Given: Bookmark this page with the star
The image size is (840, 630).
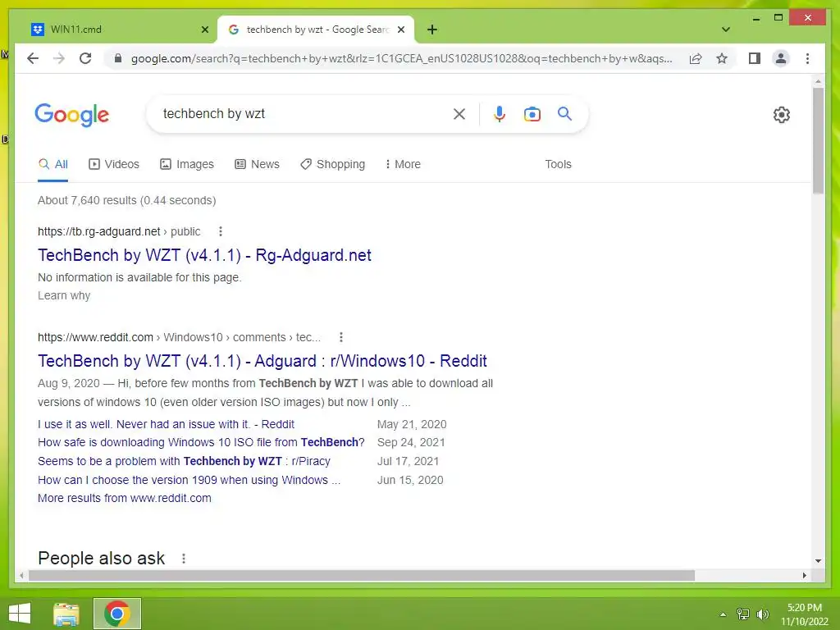Looking at the screenshot, I should (x=722, y=58).
